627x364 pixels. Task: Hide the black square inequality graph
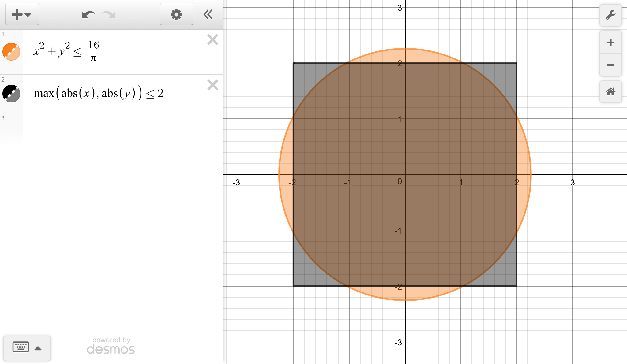click(11, 94)
